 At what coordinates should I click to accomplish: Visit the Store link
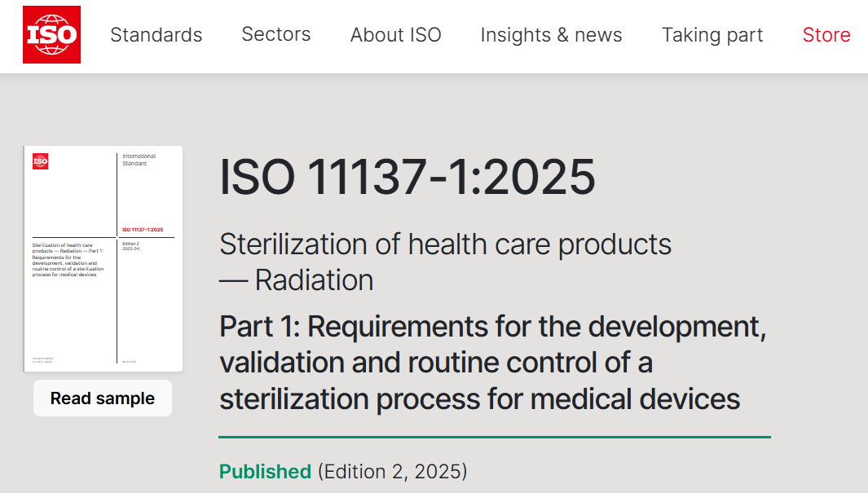pos(826,35)
